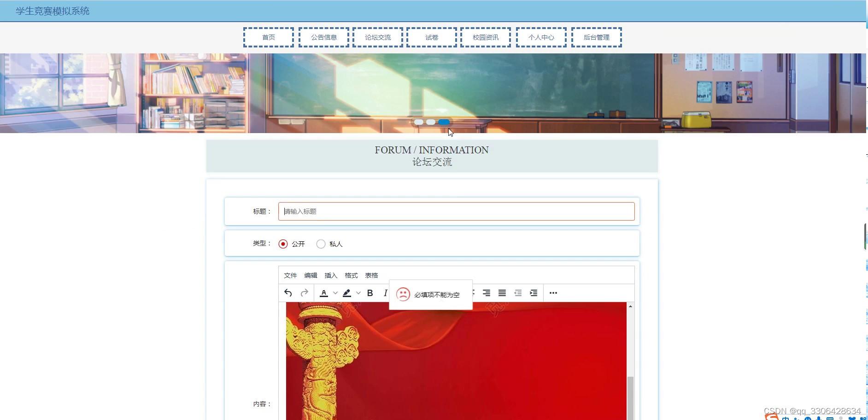Click the classroom banner image
Image resolution: width=868 pixels, height=420 pixels.
[x=433, y=93]
